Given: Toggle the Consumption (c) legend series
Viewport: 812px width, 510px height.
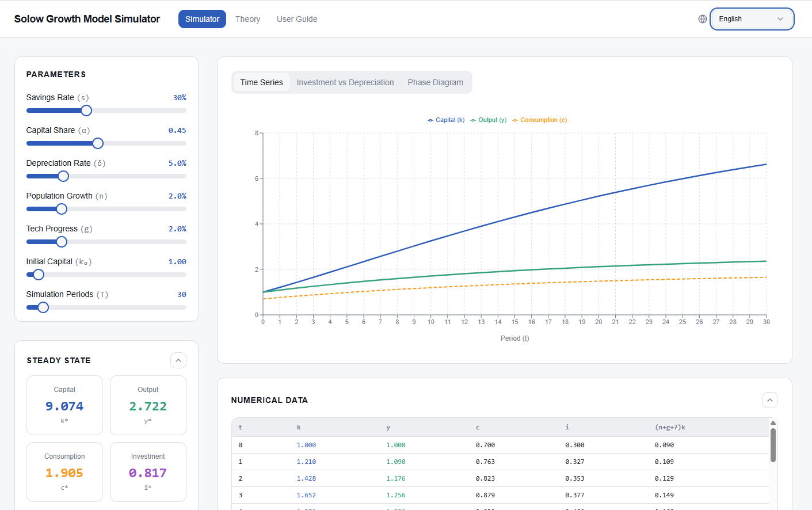Looking at the screenshot, I should [x=539, y=120].
